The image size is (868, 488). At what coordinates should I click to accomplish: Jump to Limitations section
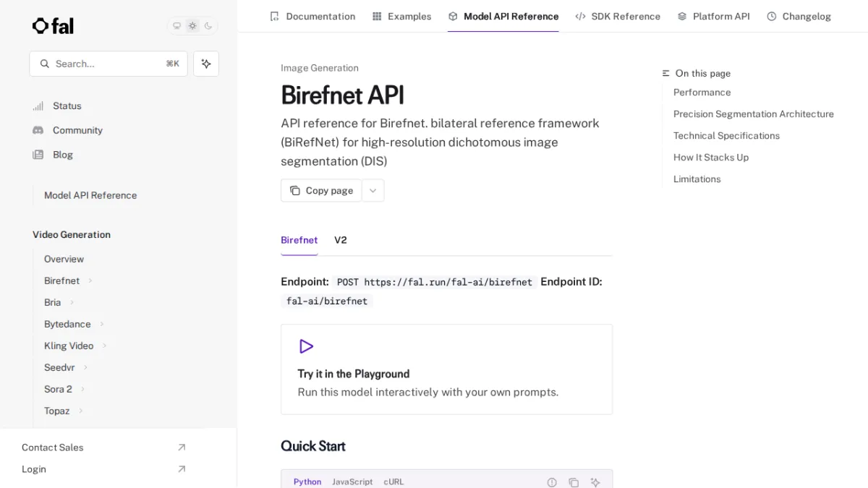pos(697,179)
